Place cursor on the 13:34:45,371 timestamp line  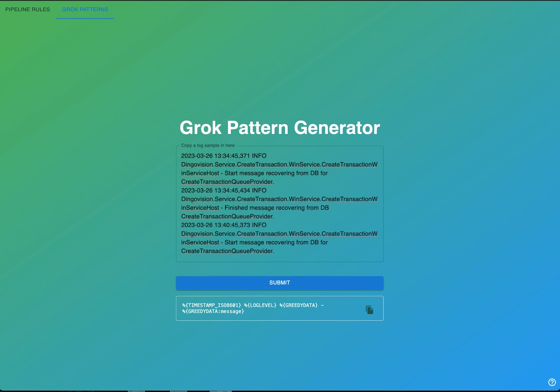click(223, 156)
